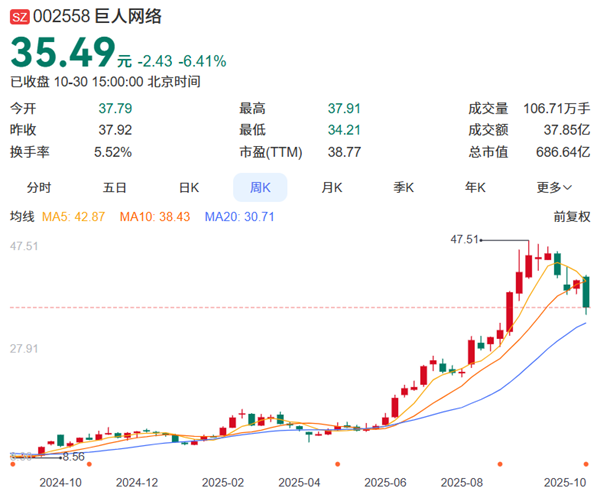Open the 季K quarterly tab

coord(404,188)
